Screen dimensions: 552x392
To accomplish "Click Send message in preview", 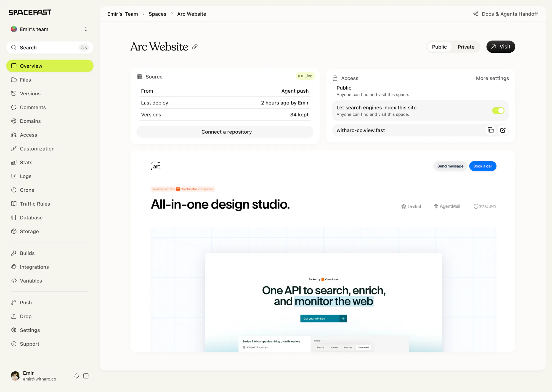I will (x=450, y=166).
